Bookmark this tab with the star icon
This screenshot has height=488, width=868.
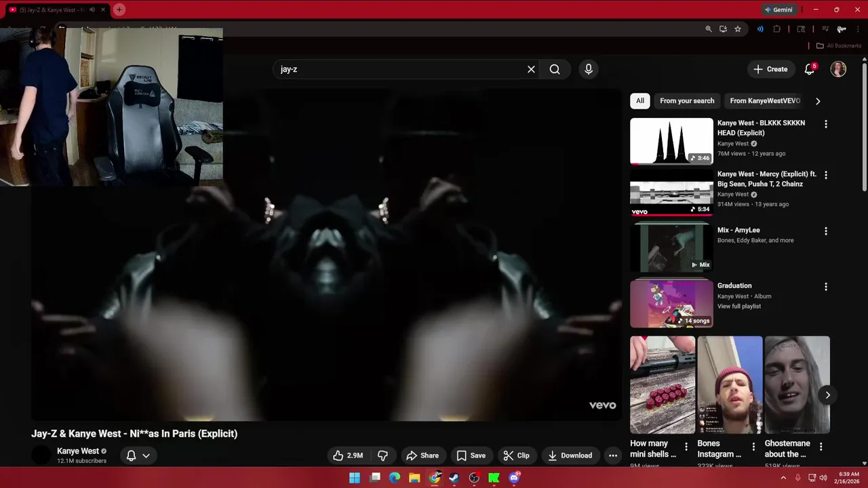(x=738, y=29)
